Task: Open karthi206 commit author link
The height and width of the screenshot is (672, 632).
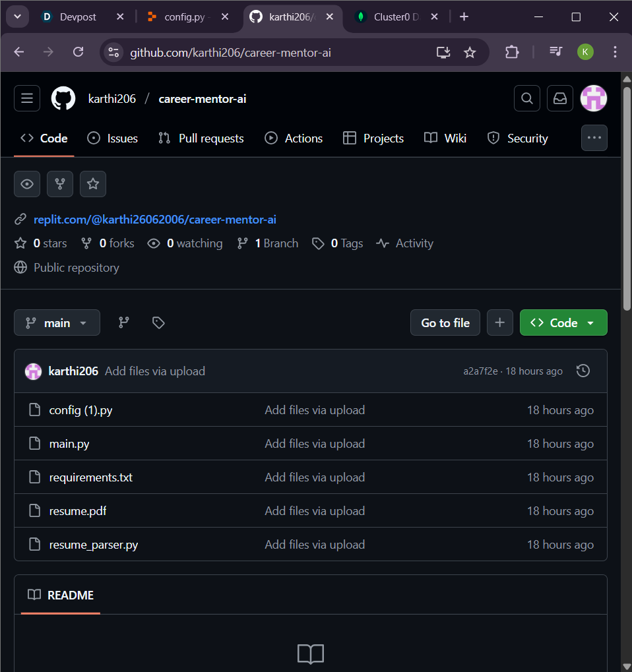Action: click(x=73, y=371)
